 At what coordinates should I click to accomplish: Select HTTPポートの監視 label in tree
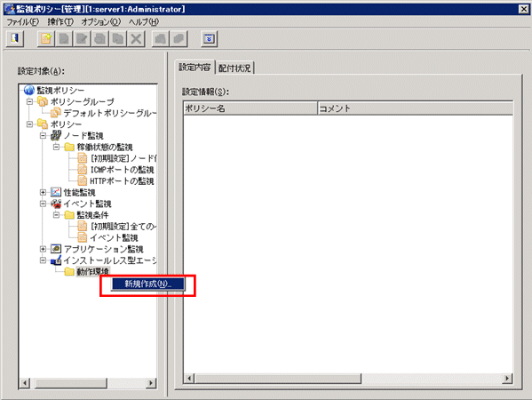pos(122,180)
